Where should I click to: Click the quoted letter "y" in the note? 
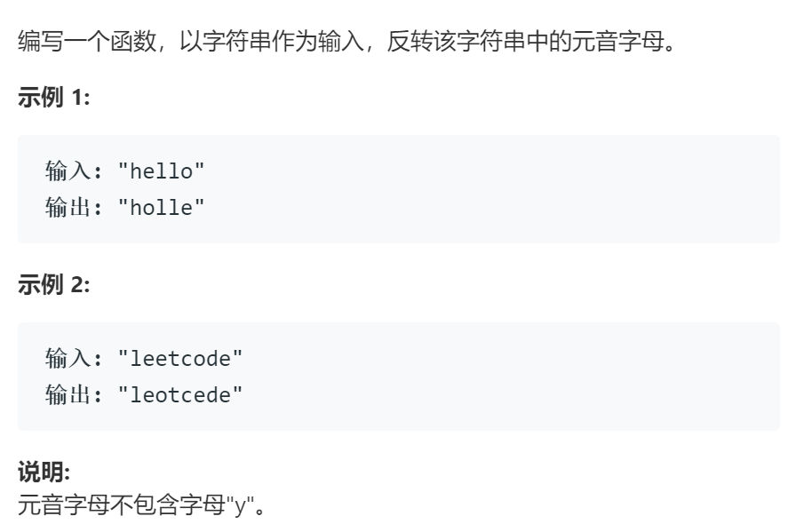(240, 504)
